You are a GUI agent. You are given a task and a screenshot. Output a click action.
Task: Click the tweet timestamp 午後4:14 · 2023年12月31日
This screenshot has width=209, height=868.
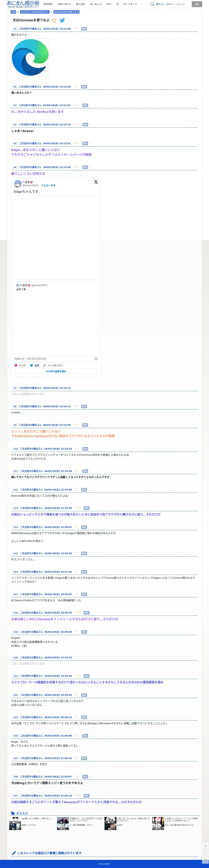click(30, 359)
